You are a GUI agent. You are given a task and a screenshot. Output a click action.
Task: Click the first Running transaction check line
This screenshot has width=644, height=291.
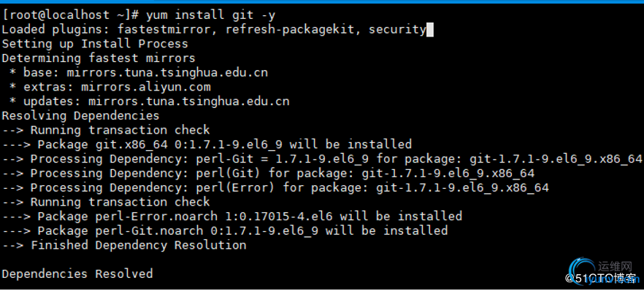point(106,130)
